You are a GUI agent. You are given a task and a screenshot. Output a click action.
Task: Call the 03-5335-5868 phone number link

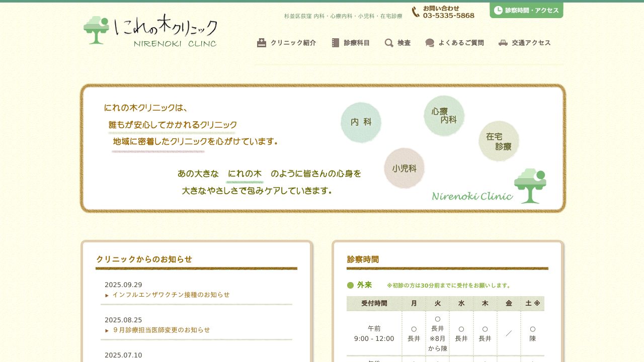tap(448, 16)
